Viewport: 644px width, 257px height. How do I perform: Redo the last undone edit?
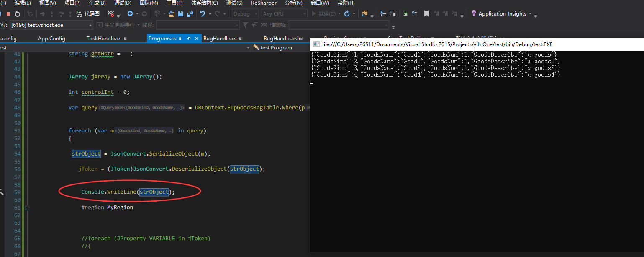217,14
